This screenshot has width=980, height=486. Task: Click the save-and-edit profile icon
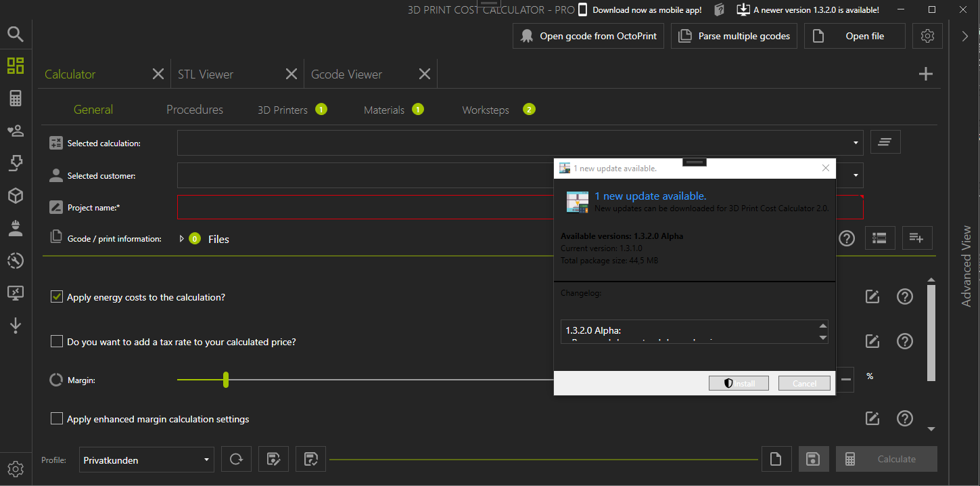(x=273, y=459)
